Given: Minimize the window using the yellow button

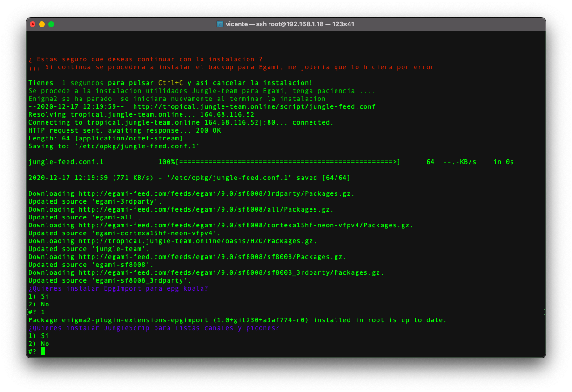Looking at the screenshot, I should coord(42,24).
